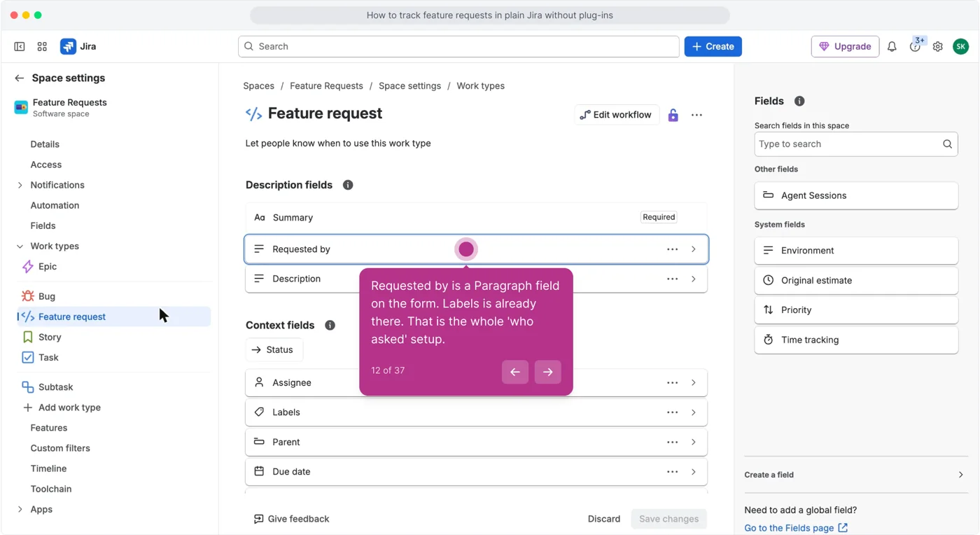The width and height of the screenshot is (980, 535).
Task: Expand the Apps section
Action: pos(20,509)
